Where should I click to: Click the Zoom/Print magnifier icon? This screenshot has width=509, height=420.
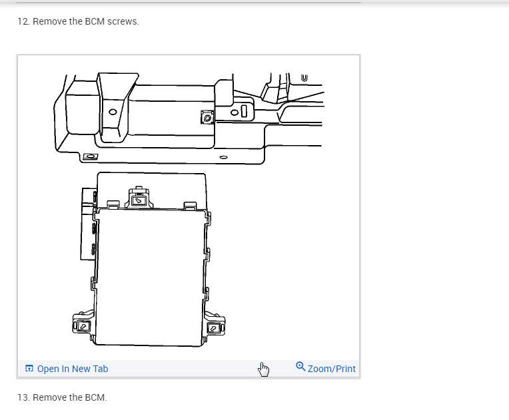pyautogui.click(x=300, y=367)
